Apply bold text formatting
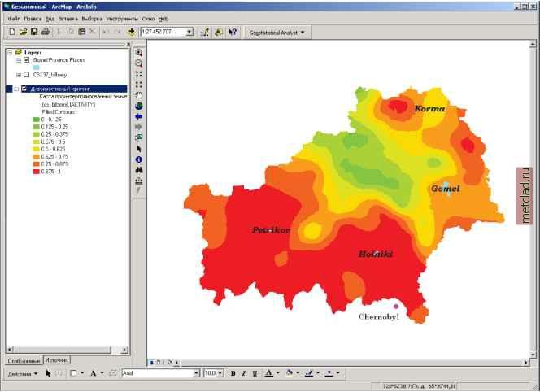Image resolution: width=540 pixels, height=392 pixels. pyautogui.click(x=233, y=373)
